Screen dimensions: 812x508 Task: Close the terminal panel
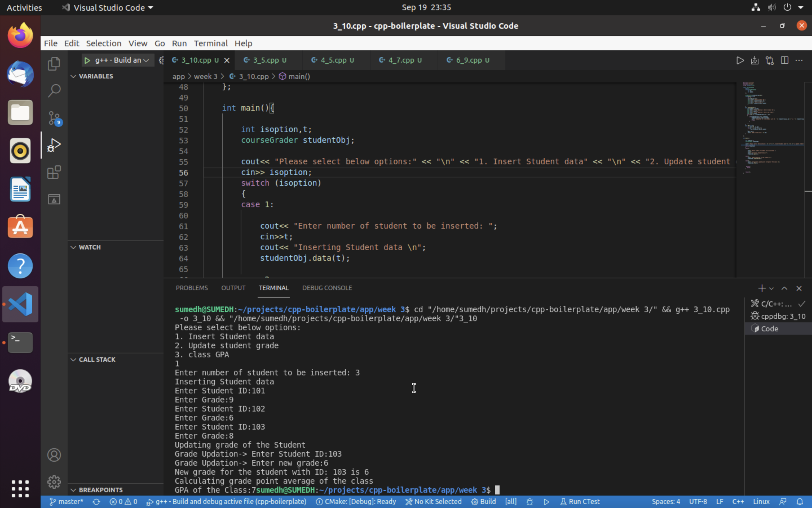799,288
